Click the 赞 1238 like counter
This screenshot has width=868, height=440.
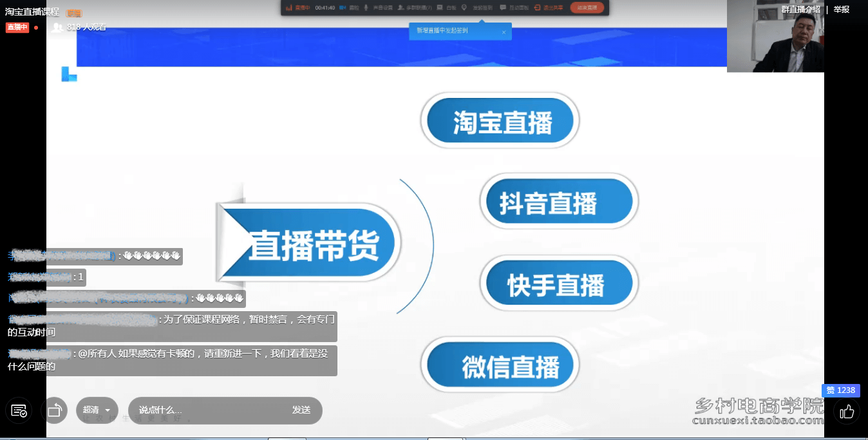pyautogui.click(x=840, y=390)
